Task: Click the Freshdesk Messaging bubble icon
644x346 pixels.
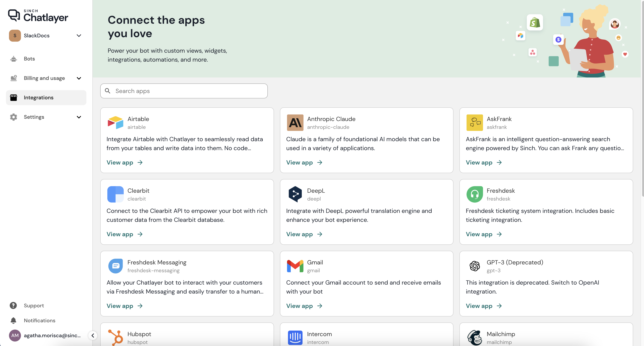Action: 115,266
